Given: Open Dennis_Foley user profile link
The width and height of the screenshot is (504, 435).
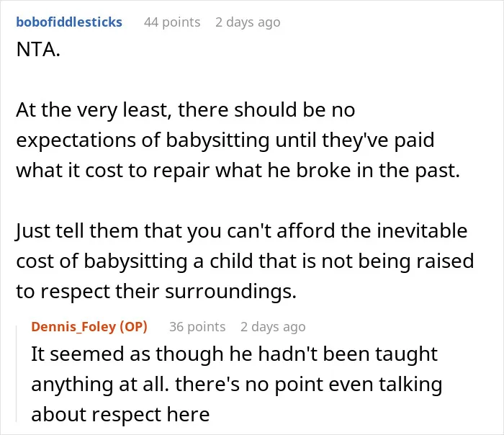Looking at the screenshot, I should pos(73,327).
